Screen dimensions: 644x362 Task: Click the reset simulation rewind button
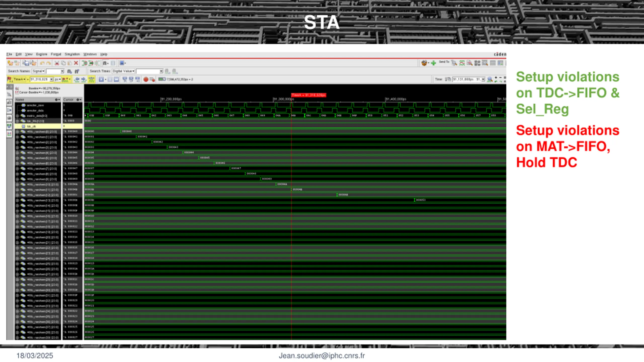point(116,79)
